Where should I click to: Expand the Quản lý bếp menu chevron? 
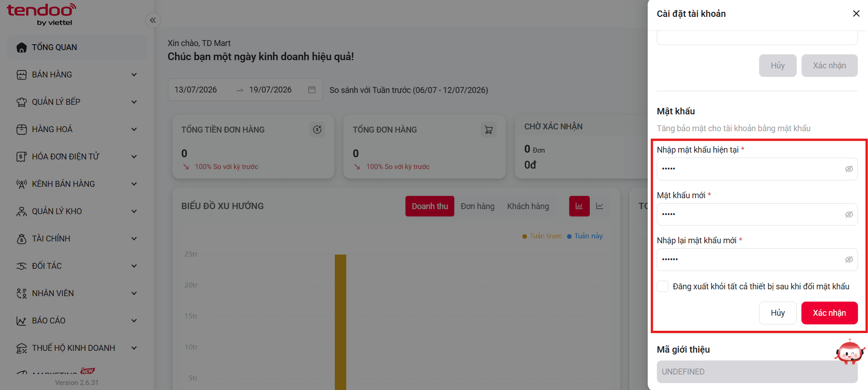(x=134, y=102)
